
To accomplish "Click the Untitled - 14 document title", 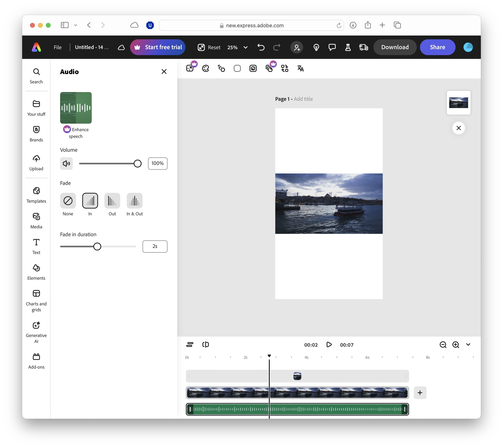I will [x=92, y=47].
